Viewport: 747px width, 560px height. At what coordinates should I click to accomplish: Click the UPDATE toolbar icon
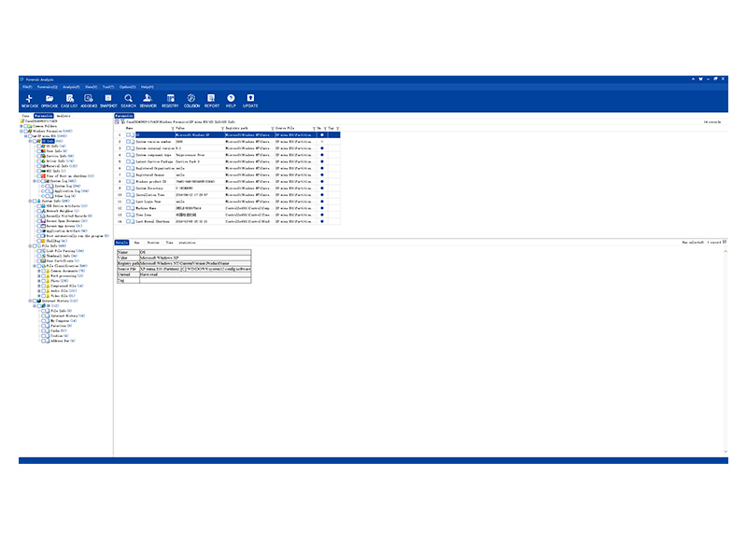tap(250, 101)
